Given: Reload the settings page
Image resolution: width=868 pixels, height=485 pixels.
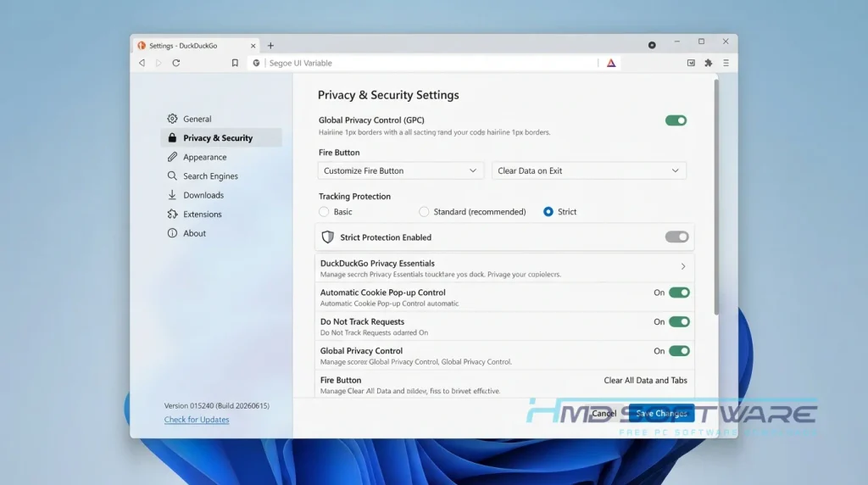Looking at the screenshot, I should [176, 63].
